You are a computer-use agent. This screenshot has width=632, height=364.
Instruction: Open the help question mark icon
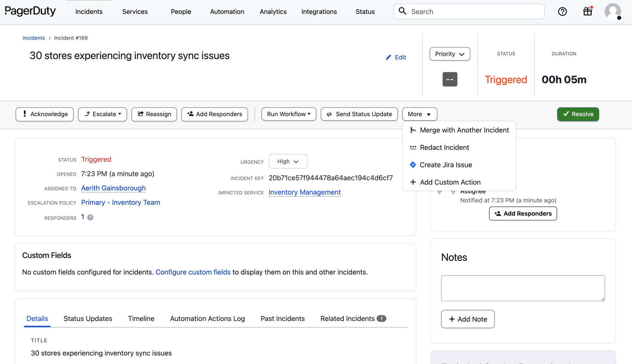(562, 12)
